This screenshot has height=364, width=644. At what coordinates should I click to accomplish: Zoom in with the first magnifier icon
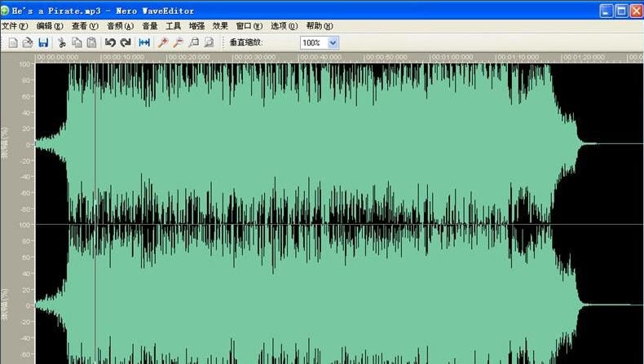pos(163,42)
